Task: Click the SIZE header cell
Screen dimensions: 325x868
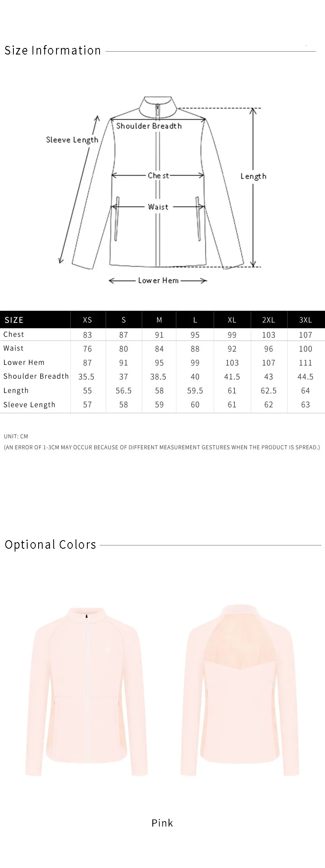Action: (14, 320)
